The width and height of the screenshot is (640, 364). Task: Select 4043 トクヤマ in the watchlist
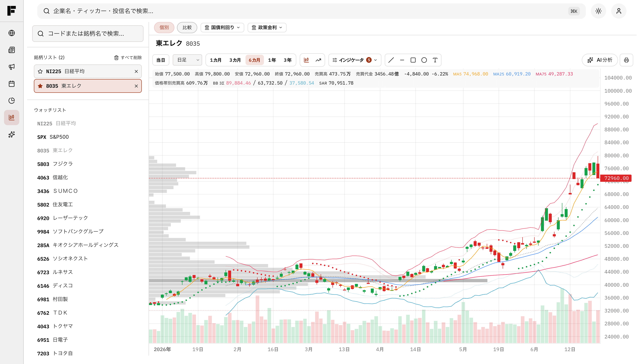click(88, 326)
